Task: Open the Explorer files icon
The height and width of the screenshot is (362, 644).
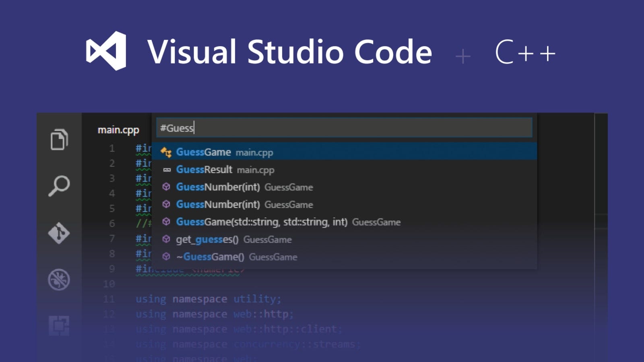Action: [x=59, y=139]
